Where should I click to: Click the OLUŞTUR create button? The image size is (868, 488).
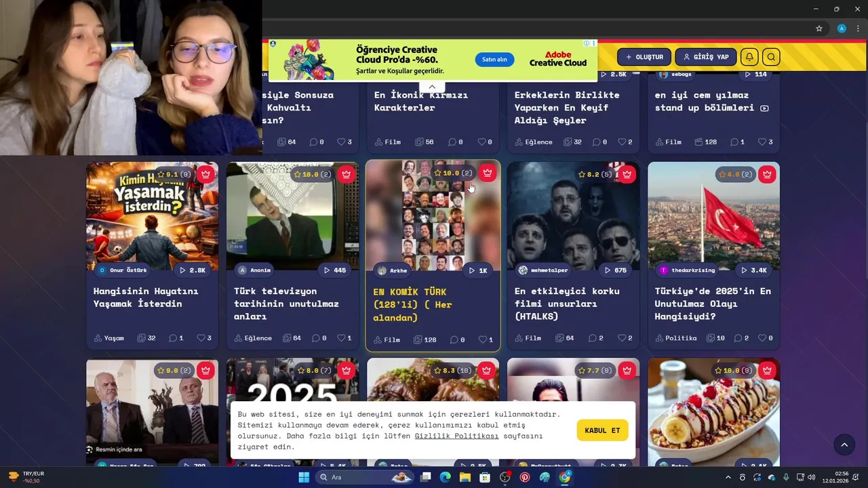pos(644,57)
